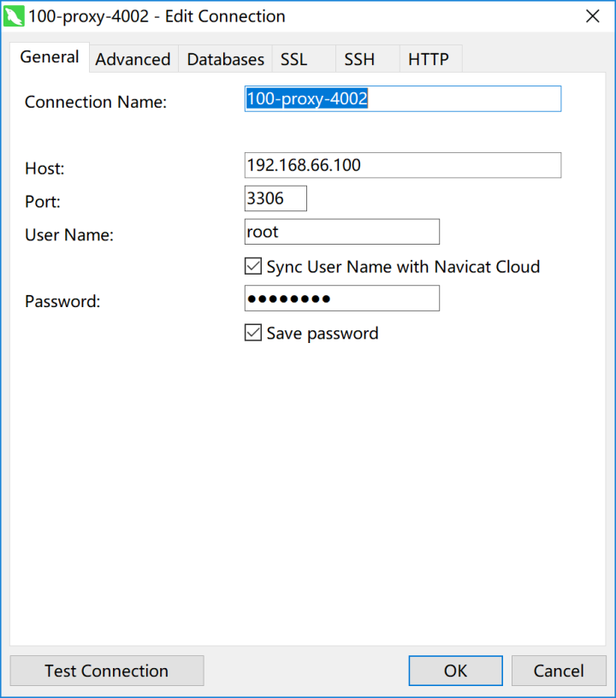Close the Edit Connection dialog

[592, 16]
